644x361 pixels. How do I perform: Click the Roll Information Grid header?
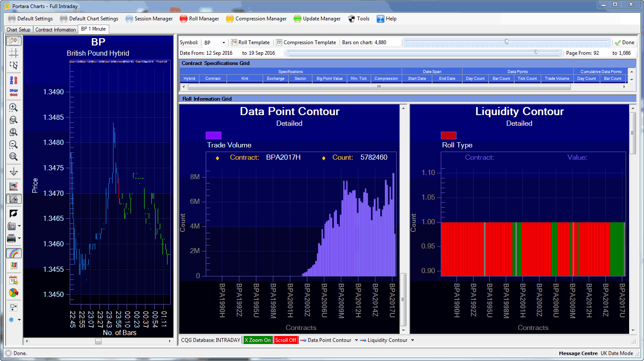click(408, 99)
